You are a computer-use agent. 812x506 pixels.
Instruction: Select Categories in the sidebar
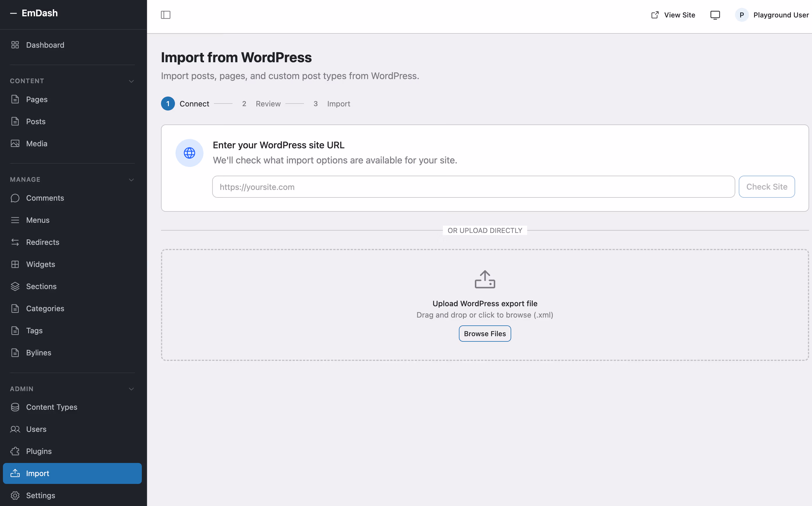(x=72, y=309)
